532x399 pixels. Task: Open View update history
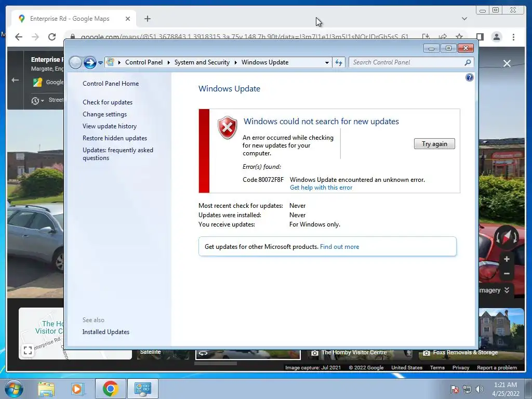110,126
